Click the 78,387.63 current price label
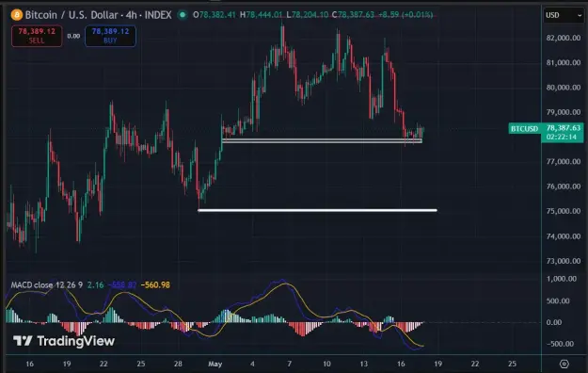The image size is (588, 373). point(564,128)
